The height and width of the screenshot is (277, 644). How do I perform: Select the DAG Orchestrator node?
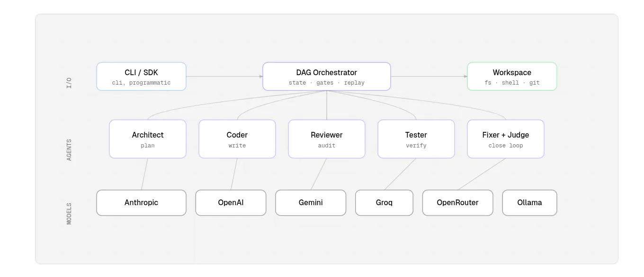point(327,77)
